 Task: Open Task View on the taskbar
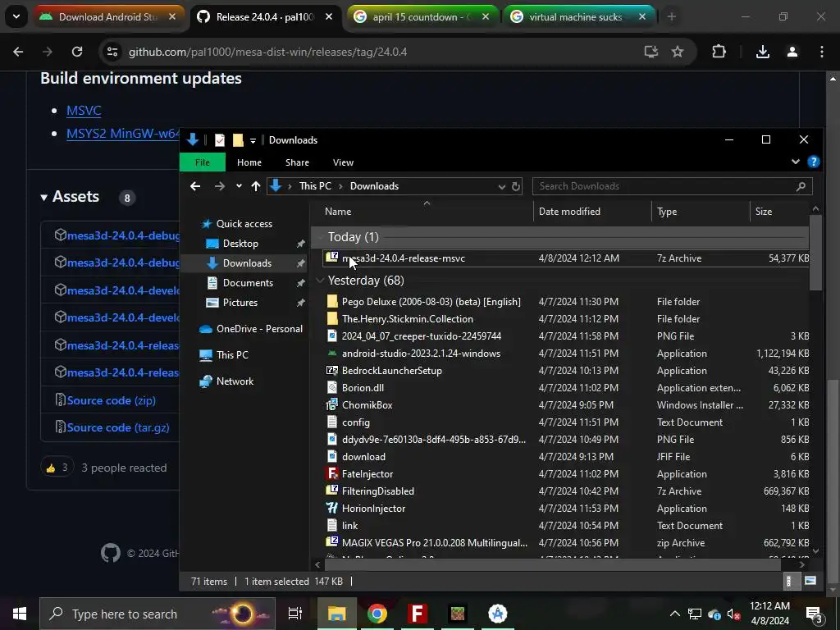click(x=295, y=614)
